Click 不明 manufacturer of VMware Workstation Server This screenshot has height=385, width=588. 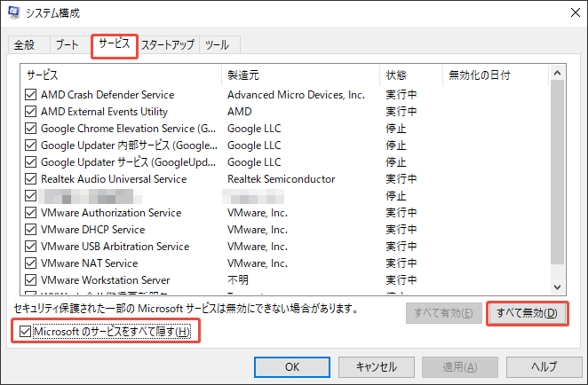click(x=238, y=280)
